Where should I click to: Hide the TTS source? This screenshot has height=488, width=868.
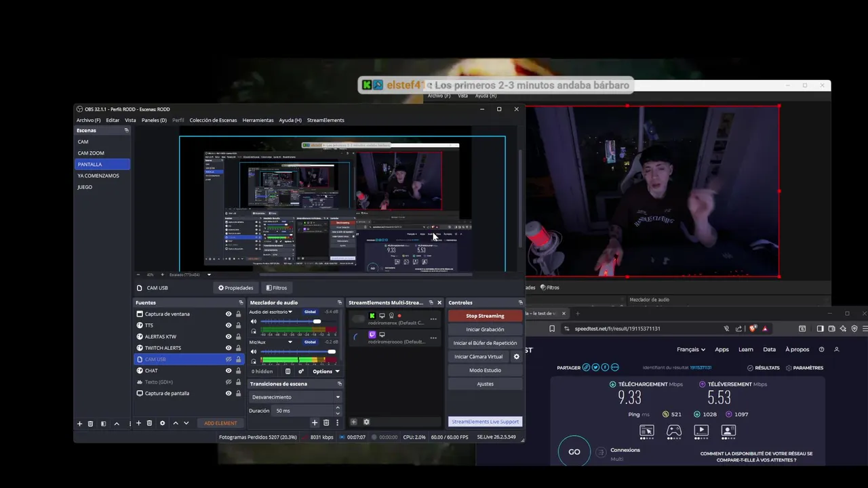click(x=229, y=325)
